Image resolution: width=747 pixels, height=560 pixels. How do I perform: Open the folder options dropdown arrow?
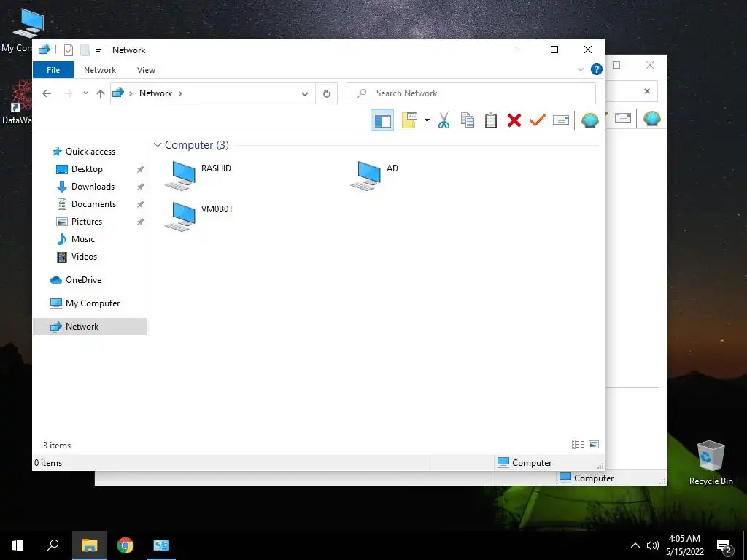point(427,120)
